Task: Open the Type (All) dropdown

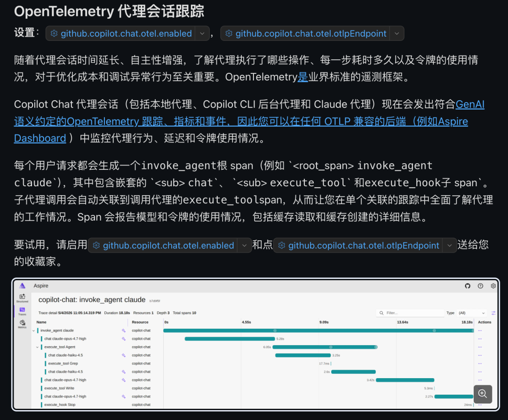Action: pyautogui.click(x=472, y=313)
